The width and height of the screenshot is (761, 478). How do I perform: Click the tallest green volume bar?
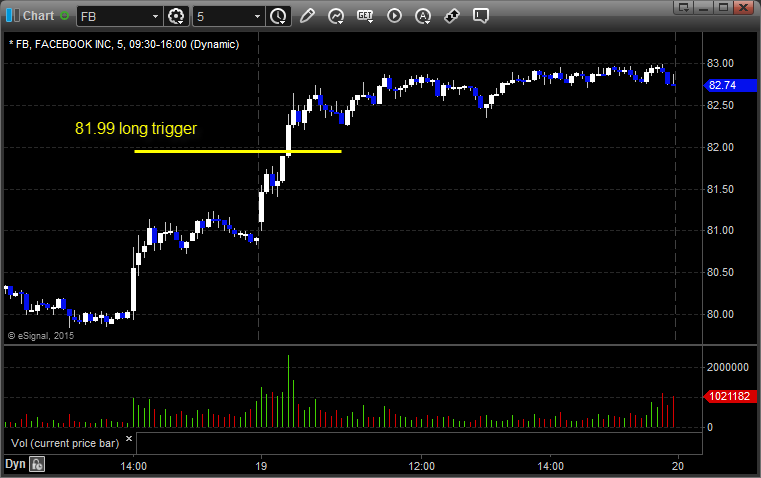[x=288, y=391]
